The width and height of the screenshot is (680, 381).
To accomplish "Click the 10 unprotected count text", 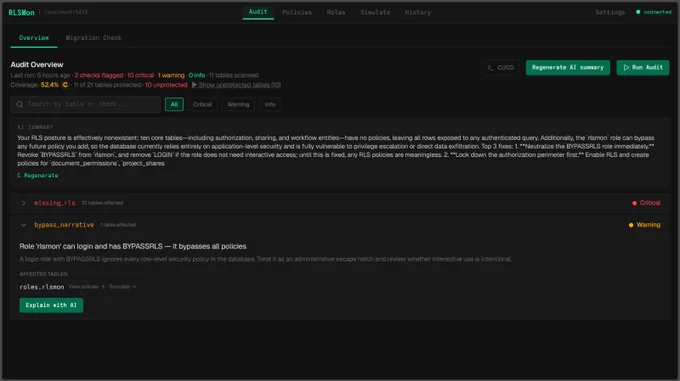I will tap(166, 85).
